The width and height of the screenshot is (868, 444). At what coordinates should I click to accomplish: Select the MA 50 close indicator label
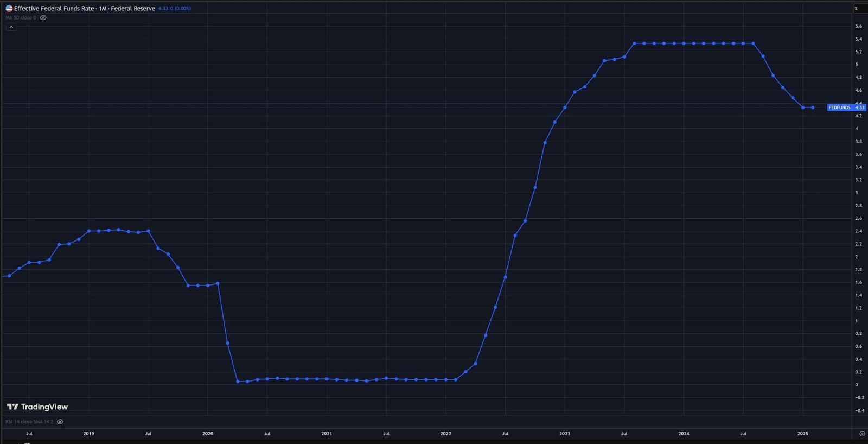coord(21,18)
